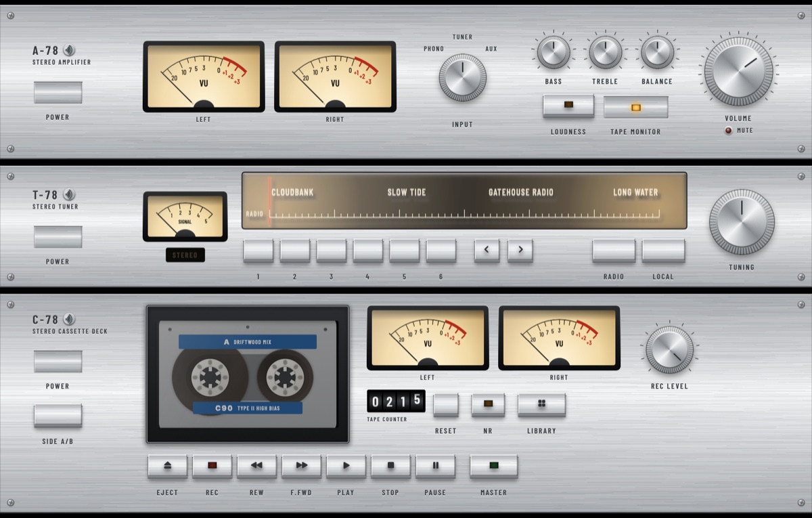Viewport: 812px width, 518px height.
Task: Open the tape Library
Action: coord(541,404)
